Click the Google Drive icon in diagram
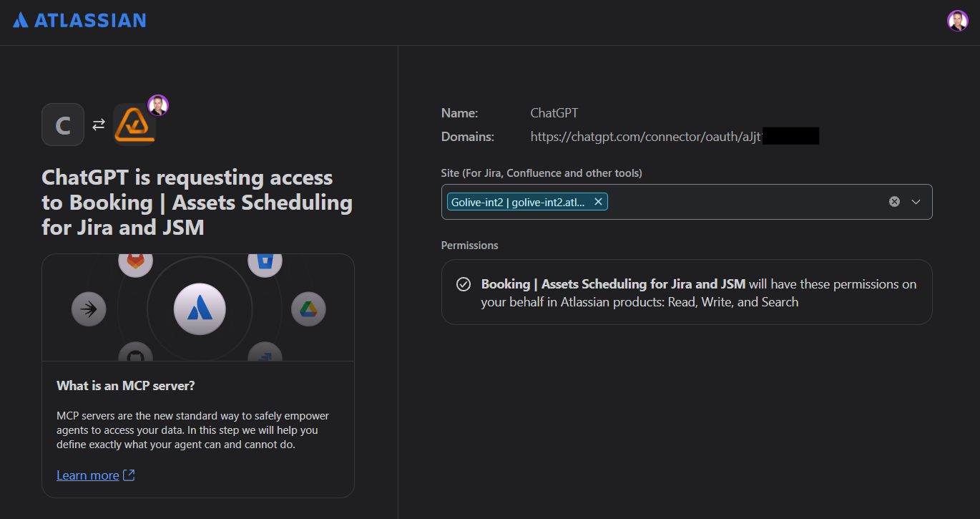Screen dimensions: 980x519 pyautogui.click(x=308, y=309)
